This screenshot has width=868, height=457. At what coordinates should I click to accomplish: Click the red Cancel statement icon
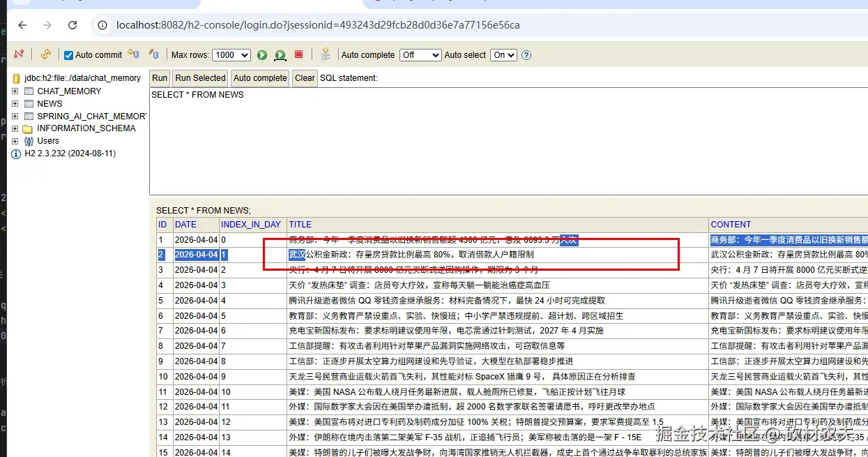pos(299,54)
